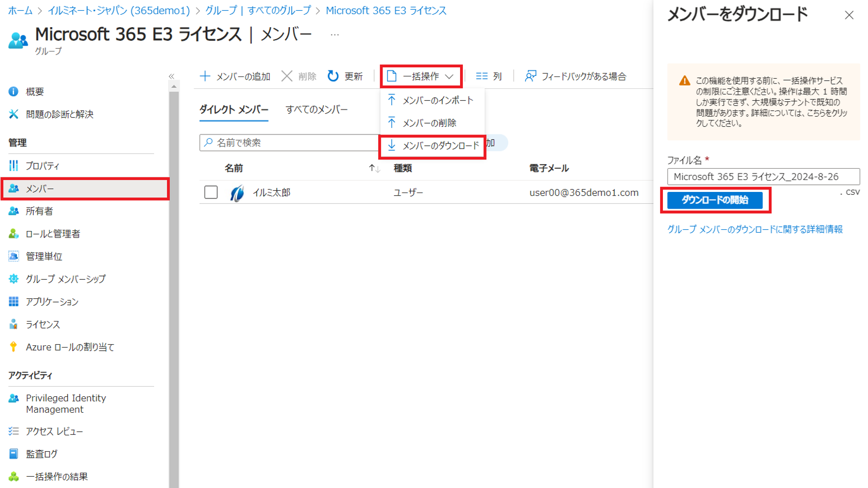This screenshot has width=868, height=488.
Task: Sort by 名前 column arrows
Action: click(374, 169)
